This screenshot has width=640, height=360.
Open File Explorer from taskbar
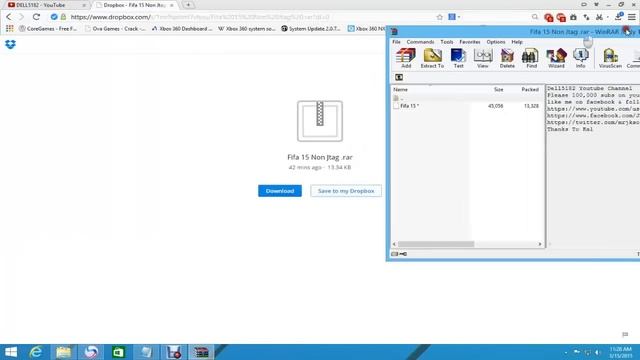point(64,352)
